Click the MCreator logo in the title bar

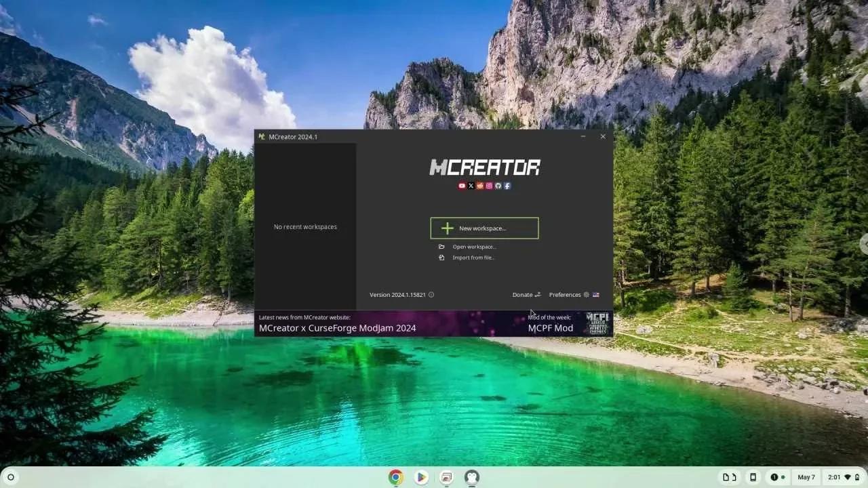[x=262, y=136]
